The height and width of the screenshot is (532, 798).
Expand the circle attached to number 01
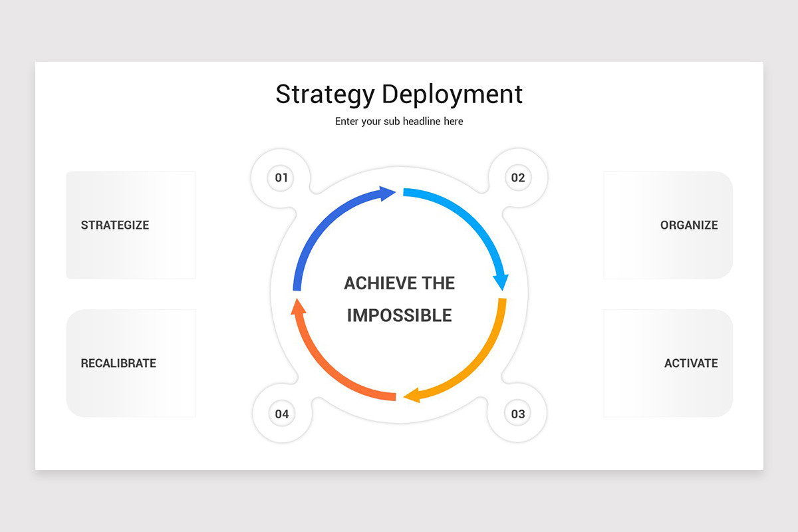click(x=281, y=178)
